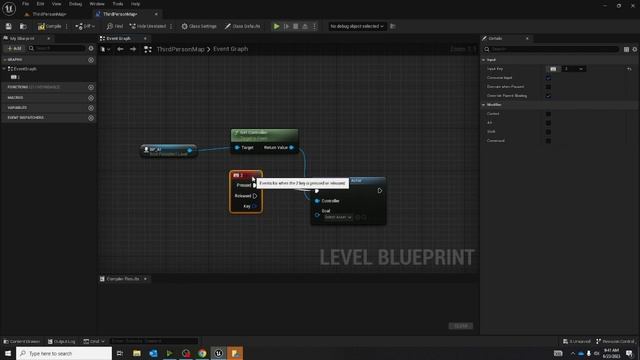
Task: Collapse the Modifier section
Action: pyautogui.click(x=484, y=105)
